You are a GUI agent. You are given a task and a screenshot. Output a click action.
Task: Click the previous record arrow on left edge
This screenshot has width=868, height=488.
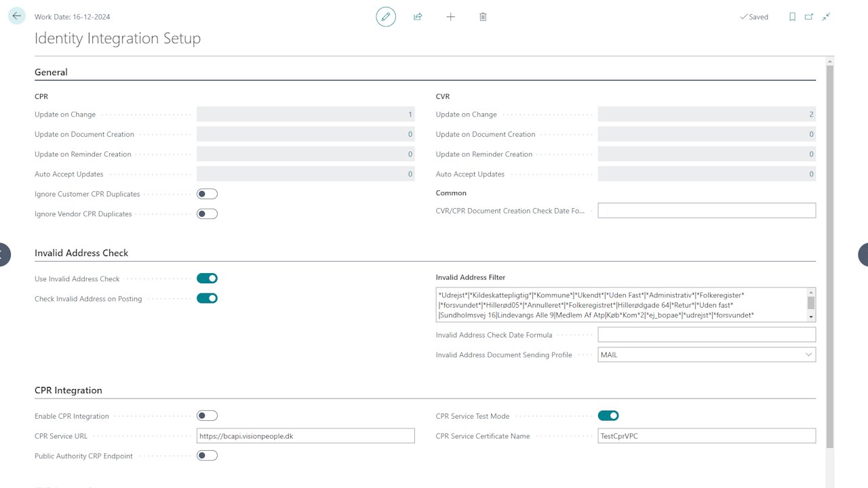[x=4, y=254]
